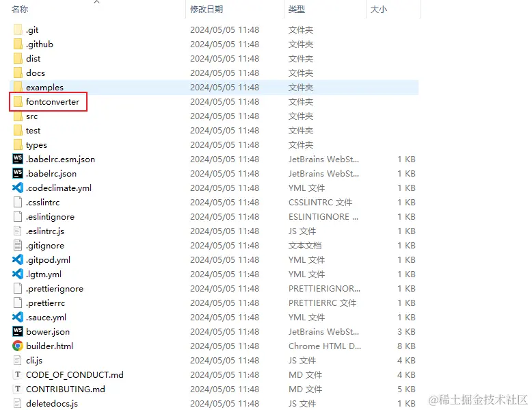Click the fontconverter folder name

tap(53, 101)
